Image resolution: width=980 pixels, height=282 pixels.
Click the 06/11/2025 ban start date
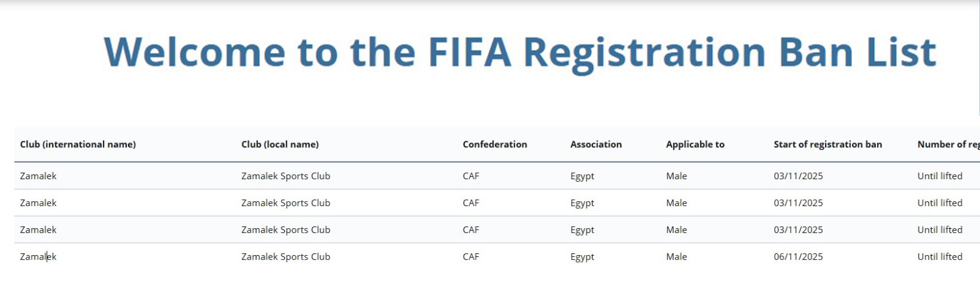click(x=798, y=257)
